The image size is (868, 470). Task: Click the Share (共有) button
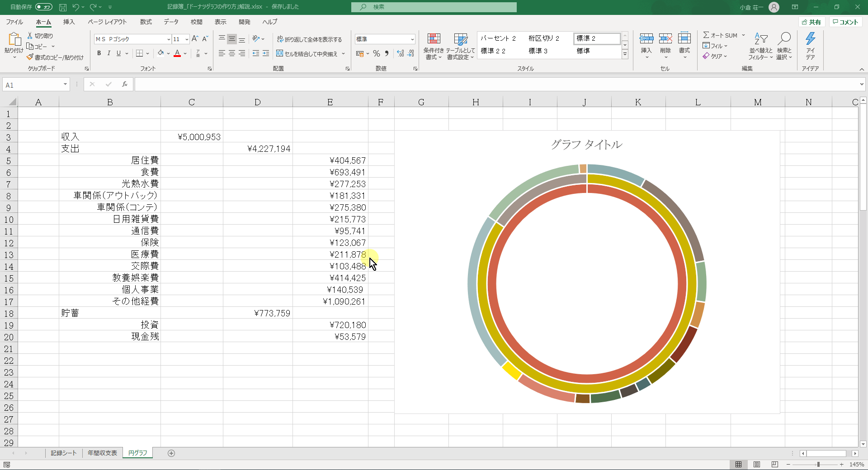(811, 22)
